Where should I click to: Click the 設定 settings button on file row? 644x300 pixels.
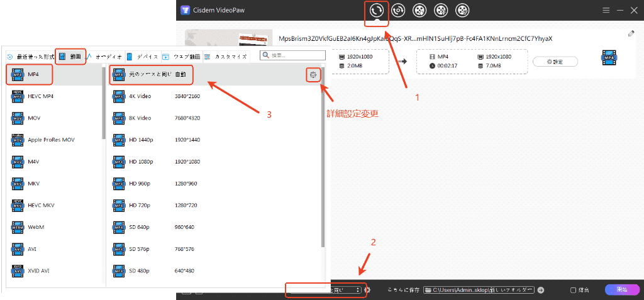pos(555,62)
